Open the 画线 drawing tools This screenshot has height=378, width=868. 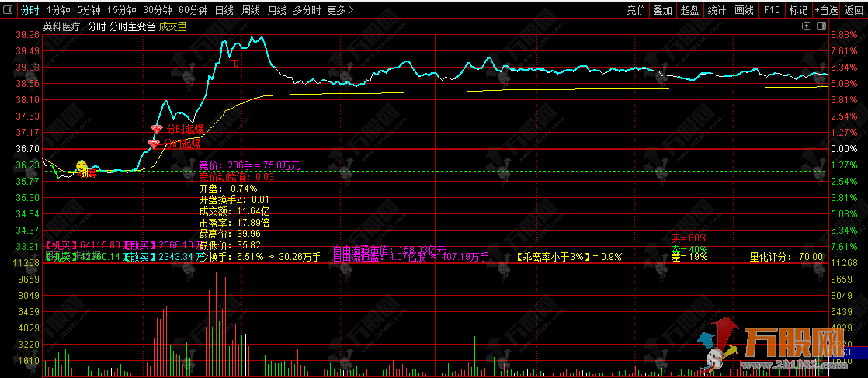744,10
